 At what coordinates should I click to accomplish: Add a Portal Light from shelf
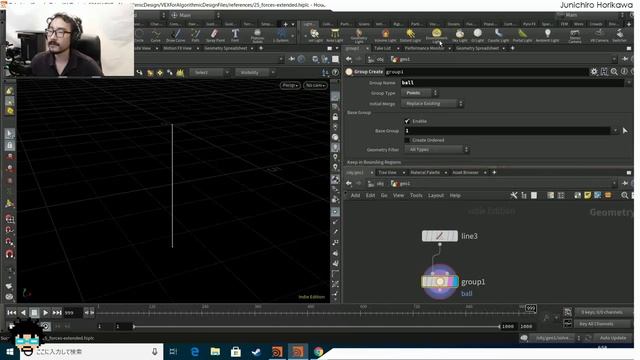(x=522, y=36)
